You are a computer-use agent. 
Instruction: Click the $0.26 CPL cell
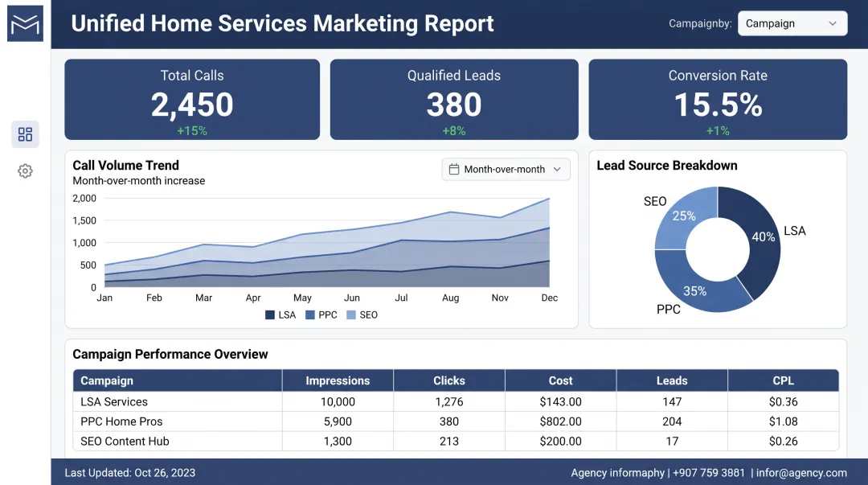point(784,442)
